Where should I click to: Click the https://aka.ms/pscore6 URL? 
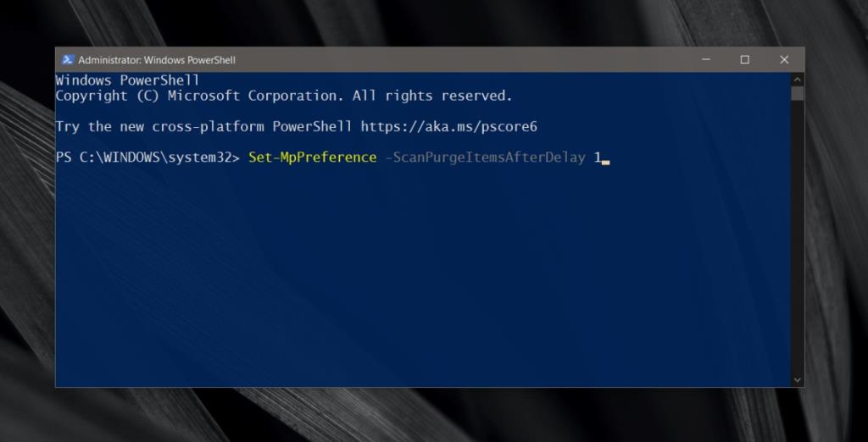tap(448, 127)
